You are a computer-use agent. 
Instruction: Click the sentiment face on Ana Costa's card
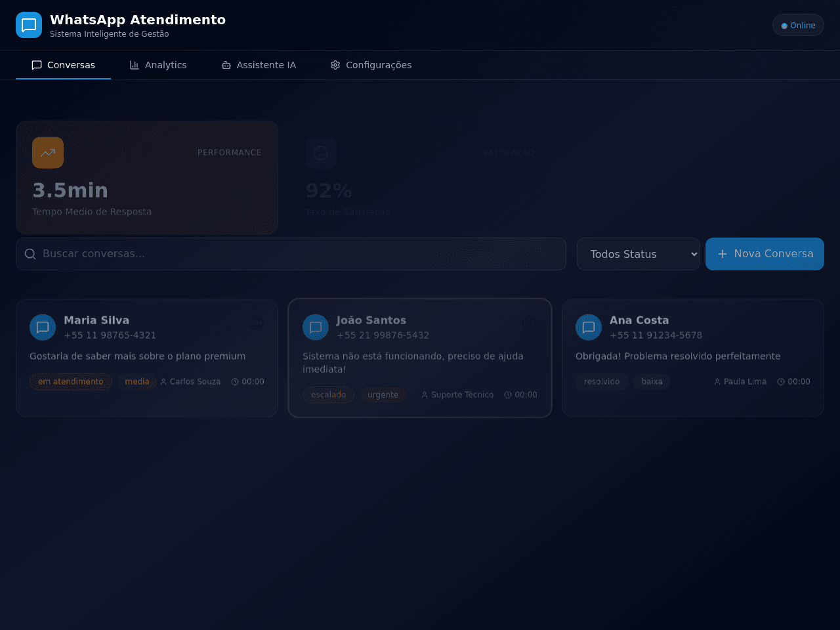[x=803, y=323]
